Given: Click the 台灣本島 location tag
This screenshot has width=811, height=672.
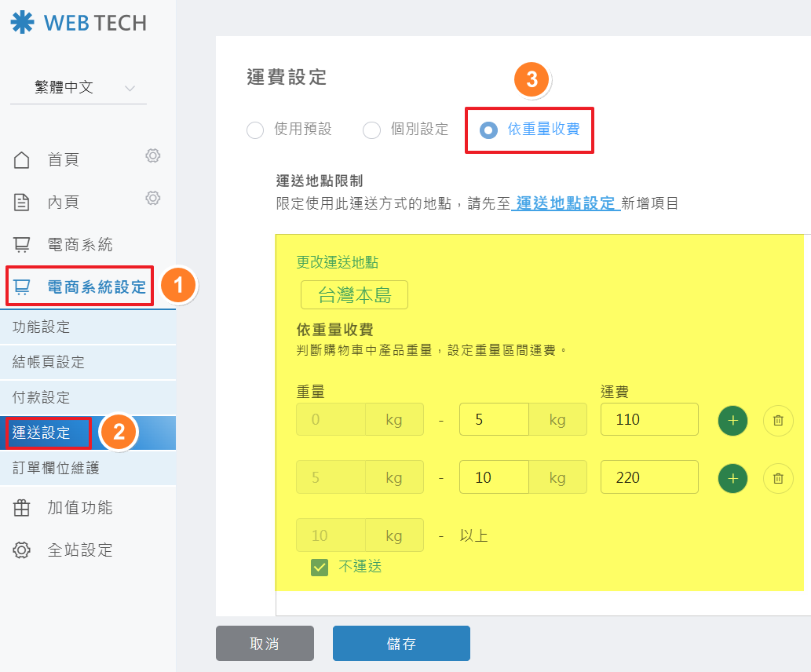Looking at the screenshot, I should [354, 295].
